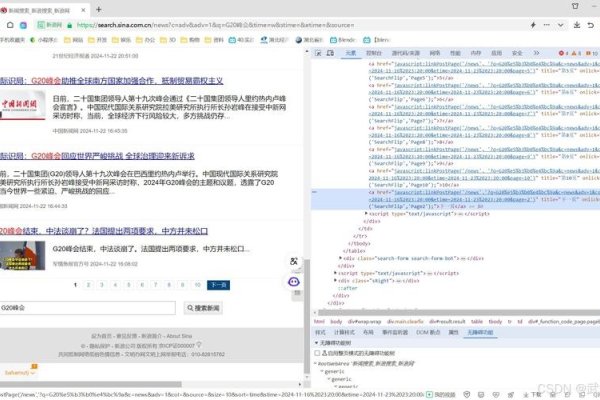The image size is (600, 400).
Task: Expand the address bar dropdown chevron
Action: point(560,25)
